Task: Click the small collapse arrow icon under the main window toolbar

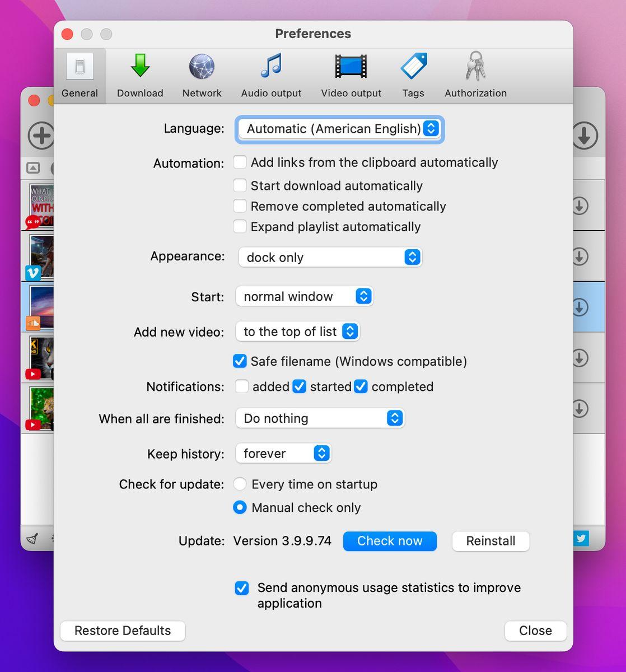Action: 33,168
